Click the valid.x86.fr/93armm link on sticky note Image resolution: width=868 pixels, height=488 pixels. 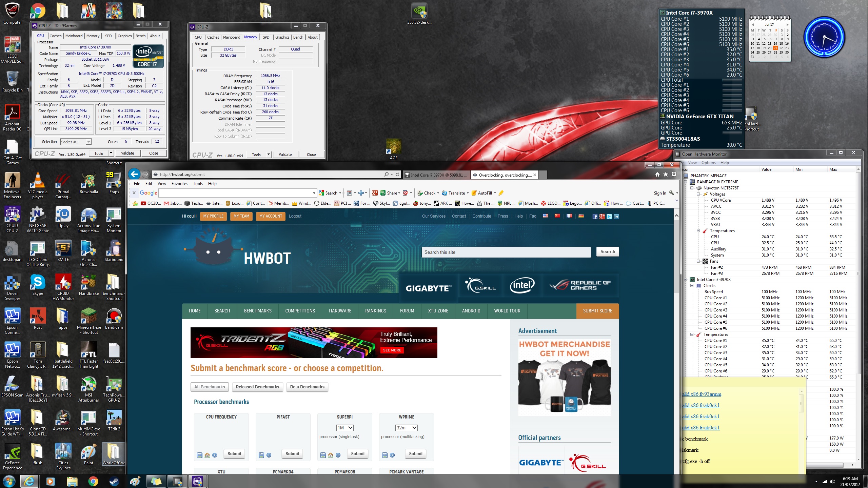[x=701, y=394]
